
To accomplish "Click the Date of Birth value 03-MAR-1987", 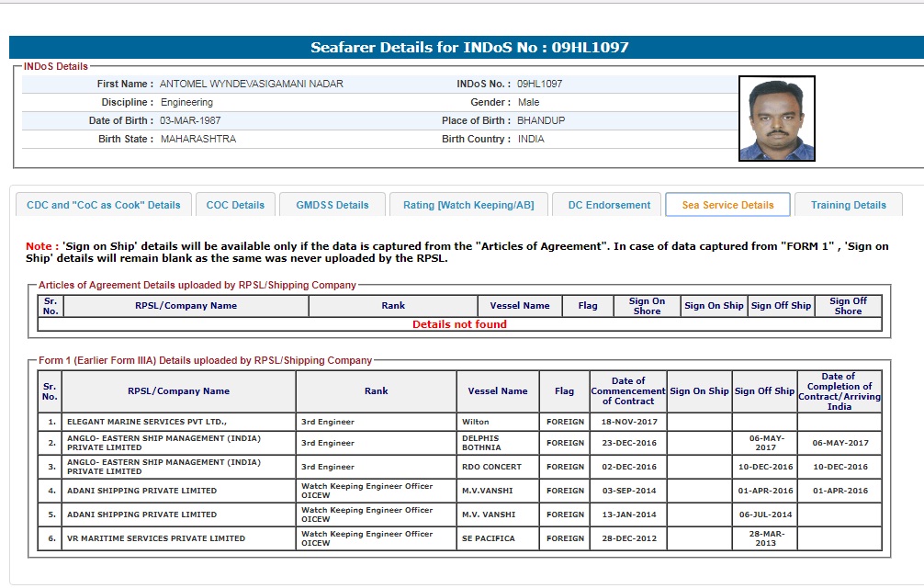I will 190,120.
